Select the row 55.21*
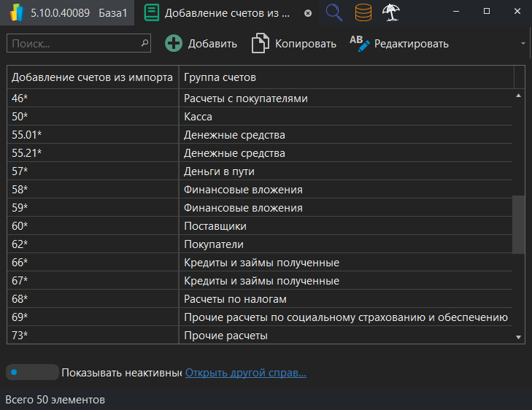The width and height of the screenshot is (532, 410). tap(260, 153)
